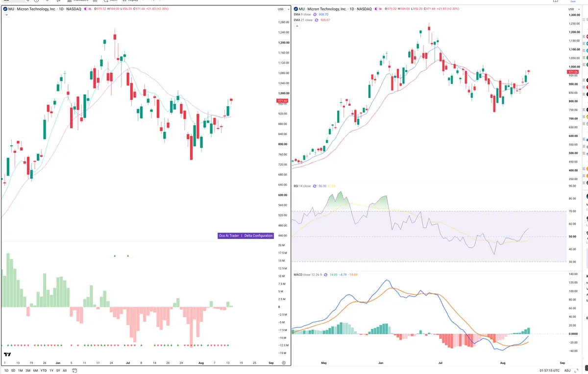Select the 3M time range button
588x374 pixels.
(28, 371)
